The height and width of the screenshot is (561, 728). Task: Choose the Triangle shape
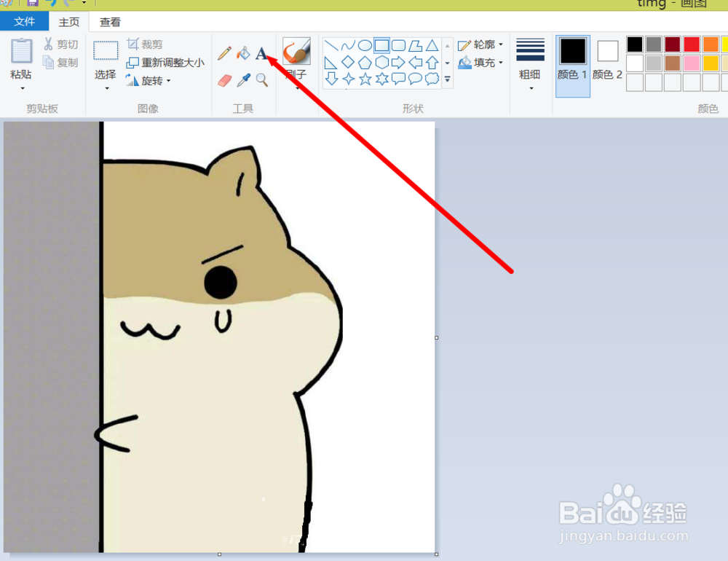tap(432, 46)
